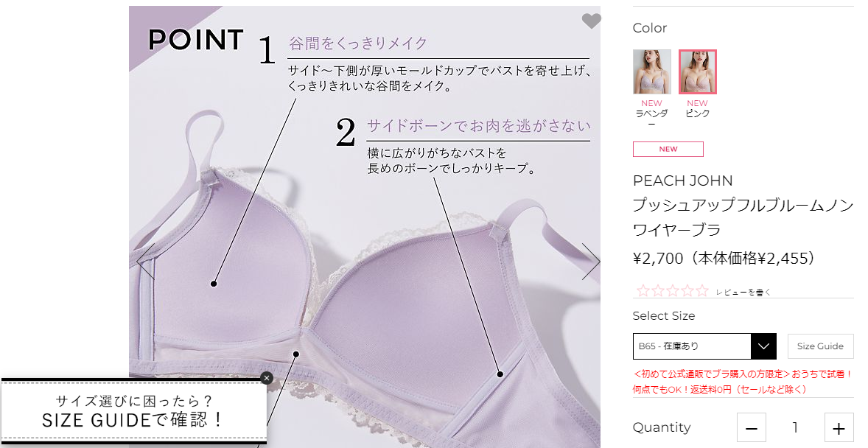Decrease quantity with the minus button
Image resolution: width=868 pixels, height=448 pixels.
click(x=751, y=427)
